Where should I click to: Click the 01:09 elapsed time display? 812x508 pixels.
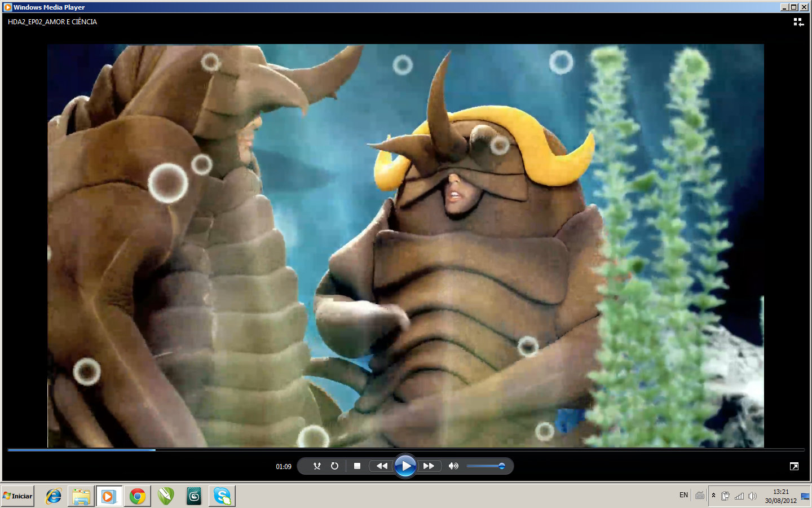(284, 467)
